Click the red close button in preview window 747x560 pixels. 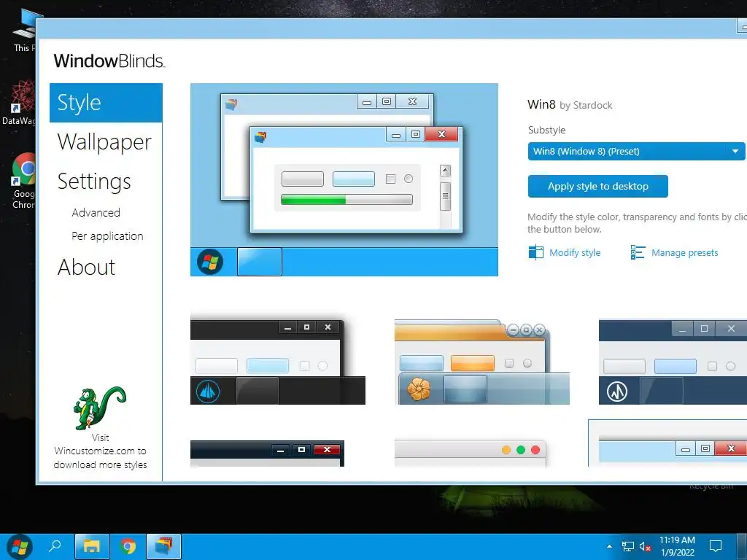click(441, 134)
